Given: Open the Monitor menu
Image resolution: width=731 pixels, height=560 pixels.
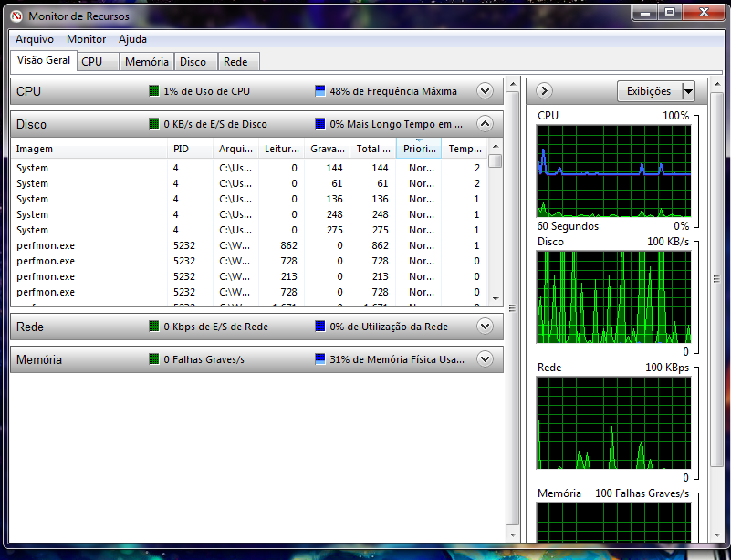Looking at the screenshot, I should pyautogui.click(x=87, y=39).
